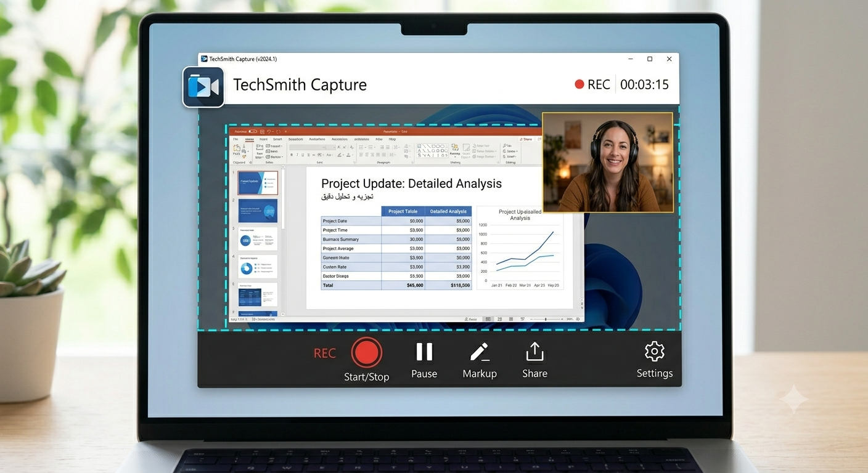Toggle Bold formatting in ribbon
The height and width of the screenshot is (473, 868).
292,155
